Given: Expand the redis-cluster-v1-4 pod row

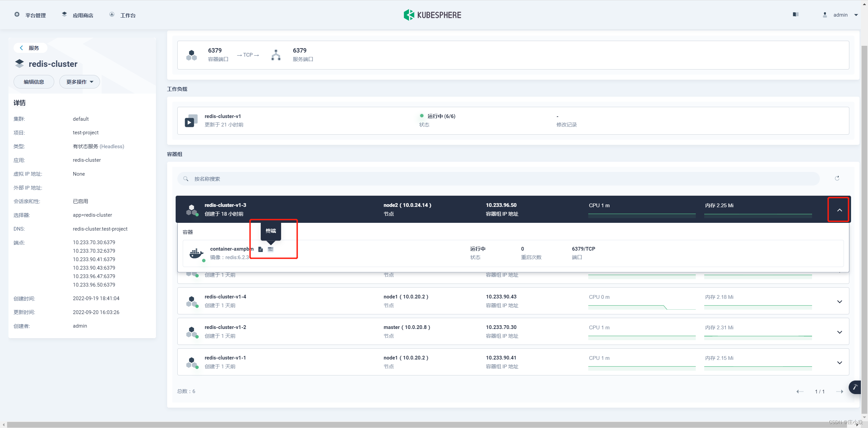Looking at the screenshot, I should tap(839, 301).
